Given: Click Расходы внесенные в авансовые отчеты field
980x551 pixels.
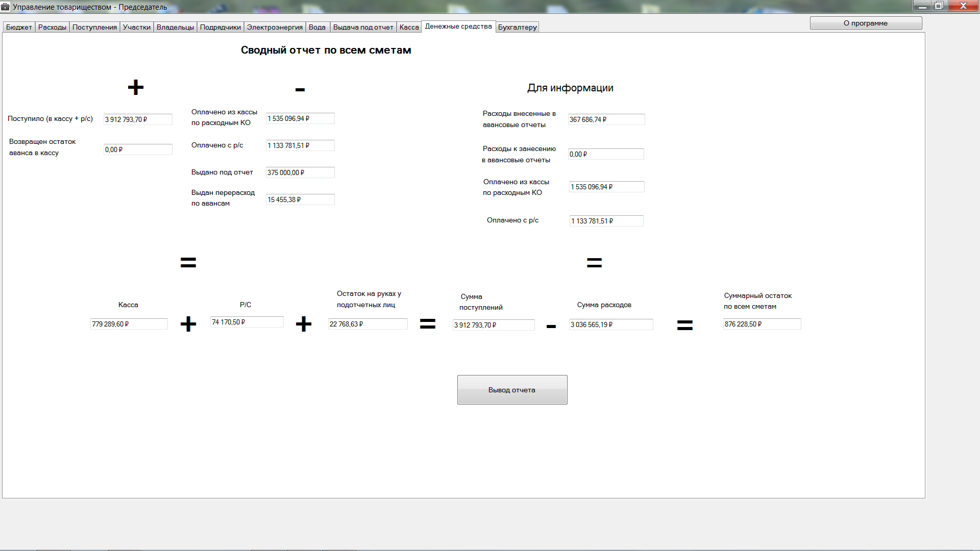Looking at the screenshot, I should (x=606, y=119).
